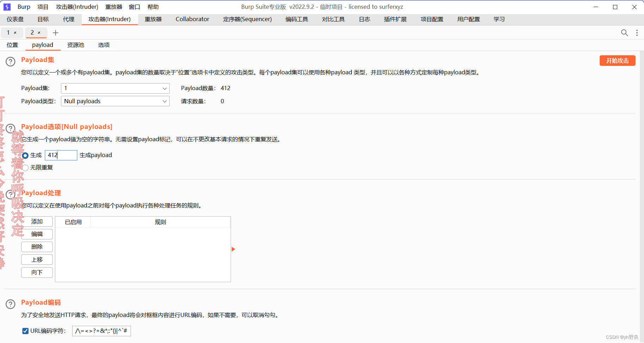Click the payload count field showing 412
This screenshot has height=343, width=644.
[x=61, y=155]
